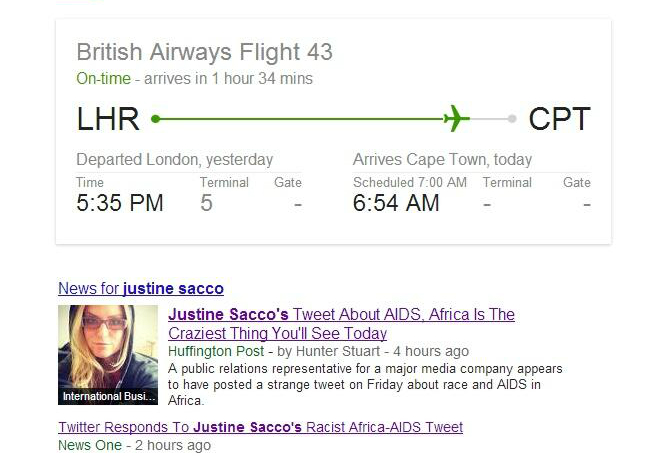Click the News One source name
Image resolution: width=661 pixels, height=468 pixels.
[x=89, y=445]
